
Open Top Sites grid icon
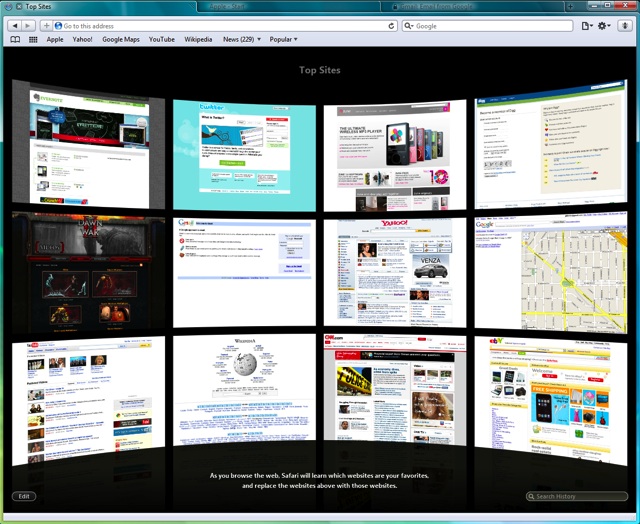[33, 40]
